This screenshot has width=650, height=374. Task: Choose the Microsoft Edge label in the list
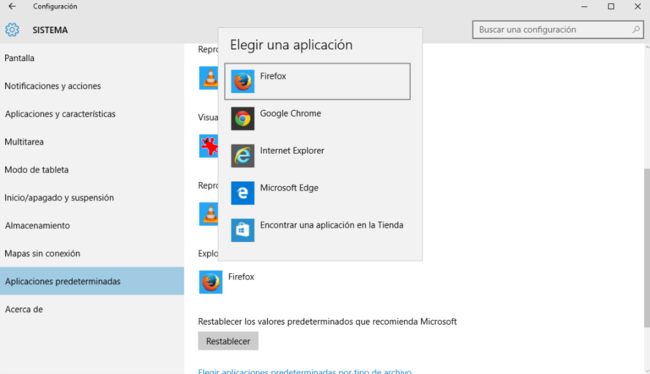[x=289, y=188]
